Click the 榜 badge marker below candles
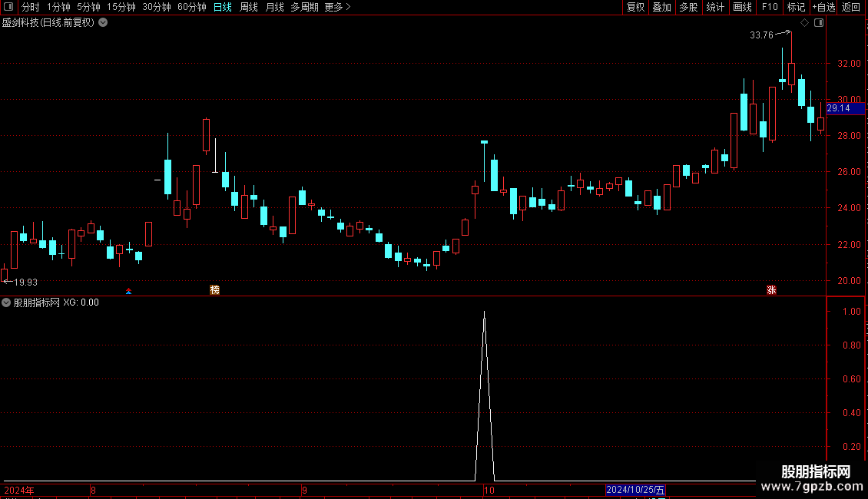This screenshot has width=868, height=499. point(215,290)
